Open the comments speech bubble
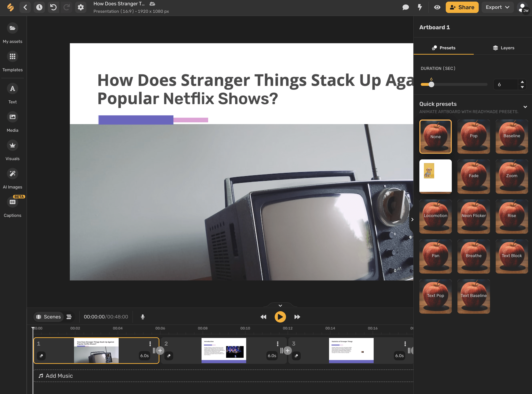This screenshot has width=532, height=394. point(406,7)
